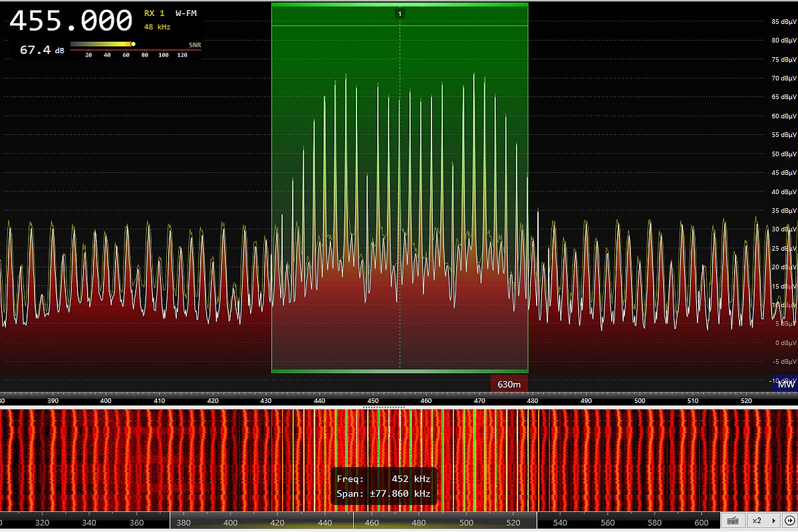Select the x2 zoom level button

point(757,520)
